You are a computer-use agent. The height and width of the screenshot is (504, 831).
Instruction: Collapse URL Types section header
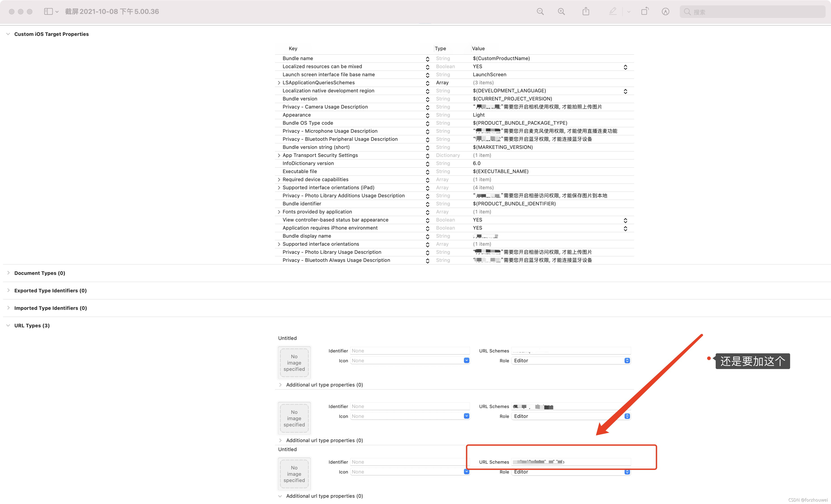[x=8, y=326]
